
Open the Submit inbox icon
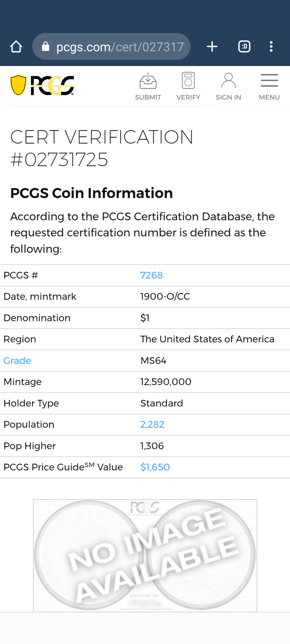click(x=148, y=80)
